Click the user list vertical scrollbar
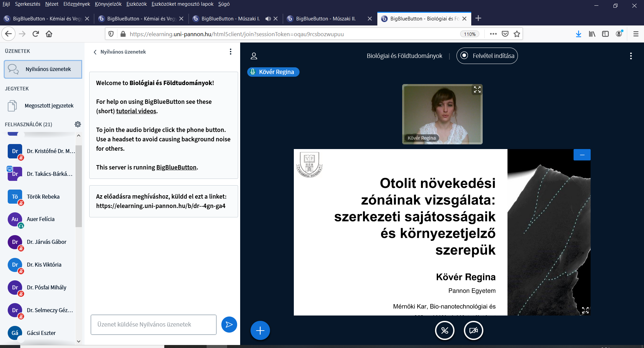The height and width of the screenshot is (348, 644). pos(79,186)
